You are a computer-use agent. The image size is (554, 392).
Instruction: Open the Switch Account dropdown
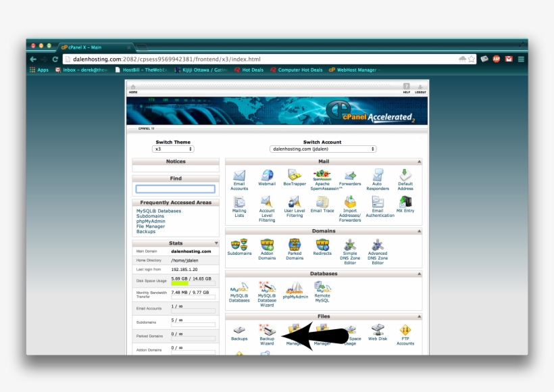click(324, 149)
